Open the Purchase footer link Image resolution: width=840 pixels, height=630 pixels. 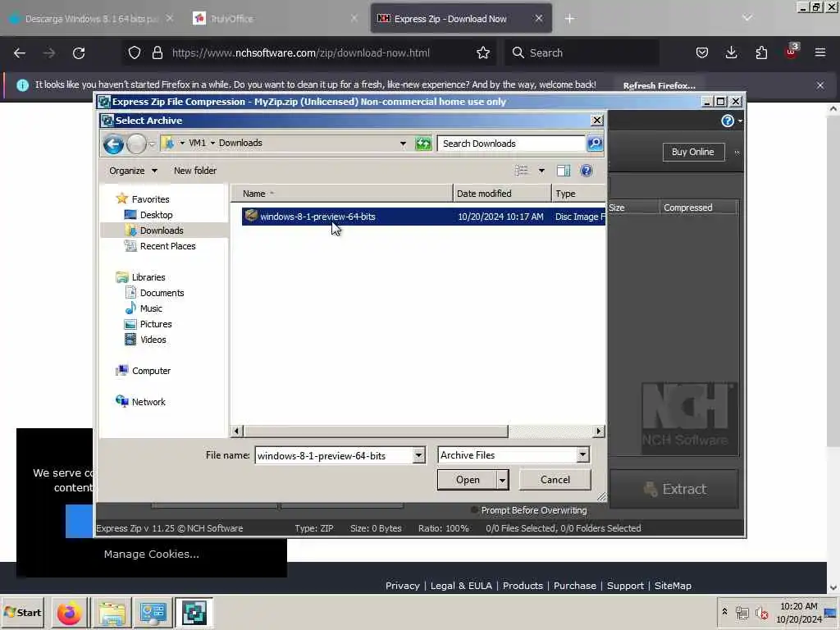[x=575, y=586]
